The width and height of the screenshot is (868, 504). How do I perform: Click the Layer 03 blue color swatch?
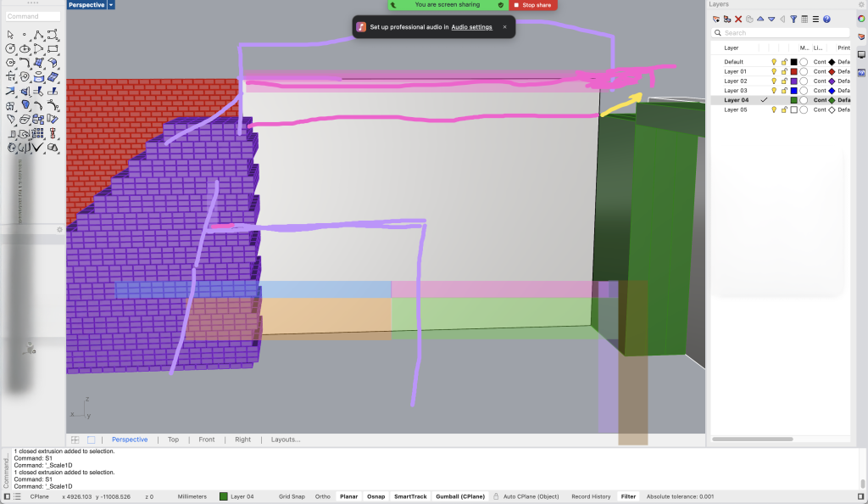click(x=793, y=91)
